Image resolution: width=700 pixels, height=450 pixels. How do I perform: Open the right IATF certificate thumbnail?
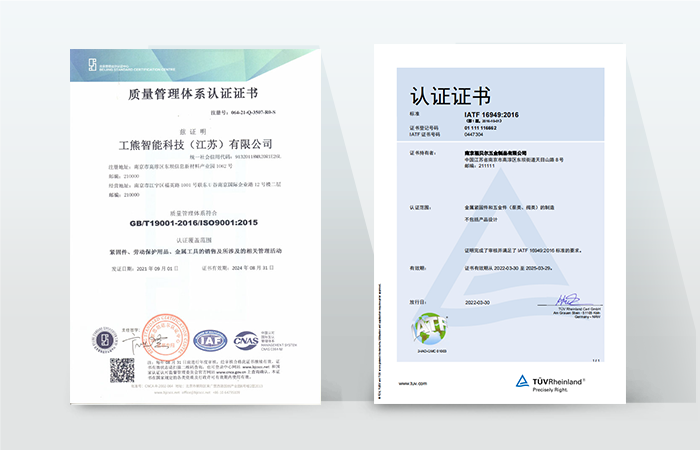coord(500,224)
